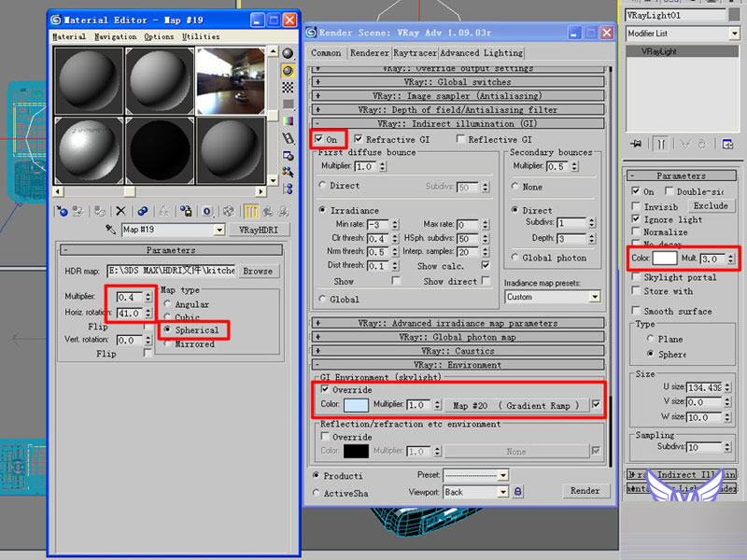
Task: Toggle the Backlight icon in Material Editor
Action: click(288, 71)
